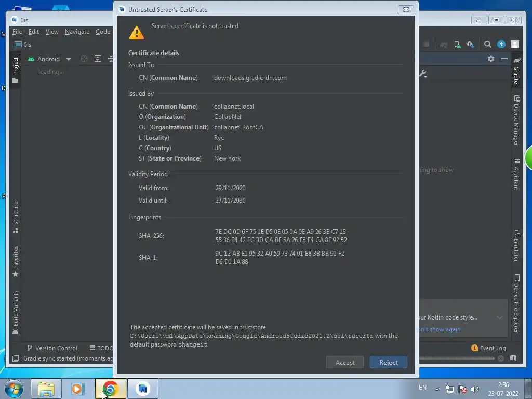This screenshot has width=532, height=399.
Task: Click the Device Manager phone icon in toolbar
Action: pyautogui.click(x=457, y=45)
